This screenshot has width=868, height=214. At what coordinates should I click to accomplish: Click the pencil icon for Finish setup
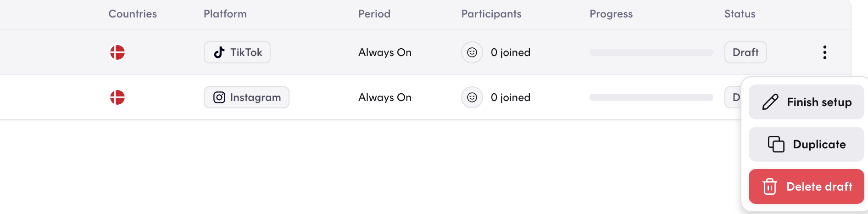click(770, 102)
